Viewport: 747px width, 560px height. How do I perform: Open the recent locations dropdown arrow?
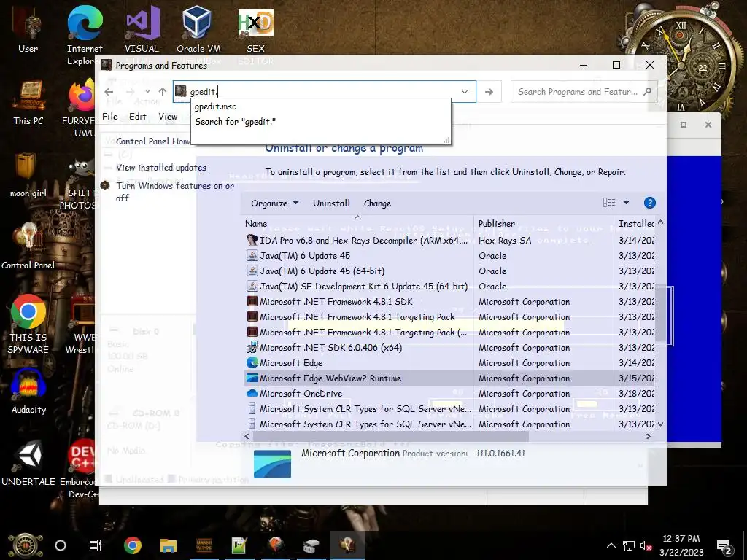click(x=147, y=92)
